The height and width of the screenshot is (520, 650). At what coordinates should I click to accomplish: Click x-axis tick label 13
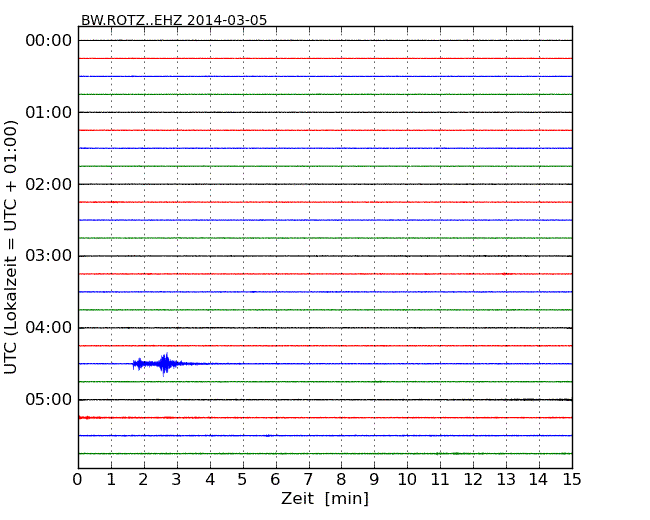[x=506, y=480]
